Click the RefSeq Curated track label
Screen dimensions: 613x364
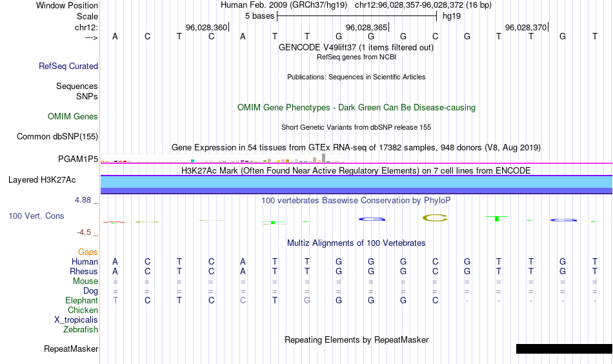68,66
